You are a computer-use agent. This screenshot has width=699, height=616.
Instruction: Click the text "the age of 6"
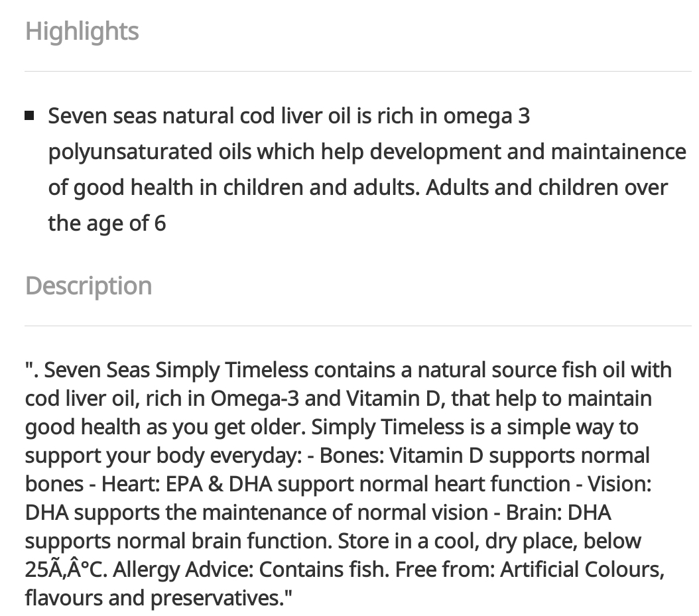pyautogui.click(x=107, y=223)
